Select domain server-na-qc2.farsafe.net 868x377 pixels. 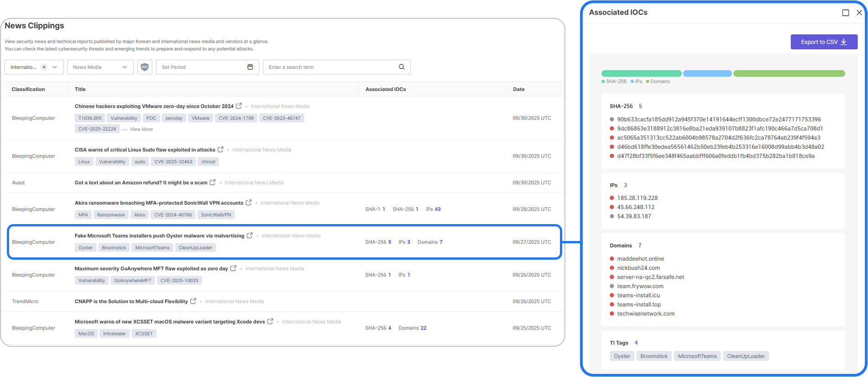[651, 277]
